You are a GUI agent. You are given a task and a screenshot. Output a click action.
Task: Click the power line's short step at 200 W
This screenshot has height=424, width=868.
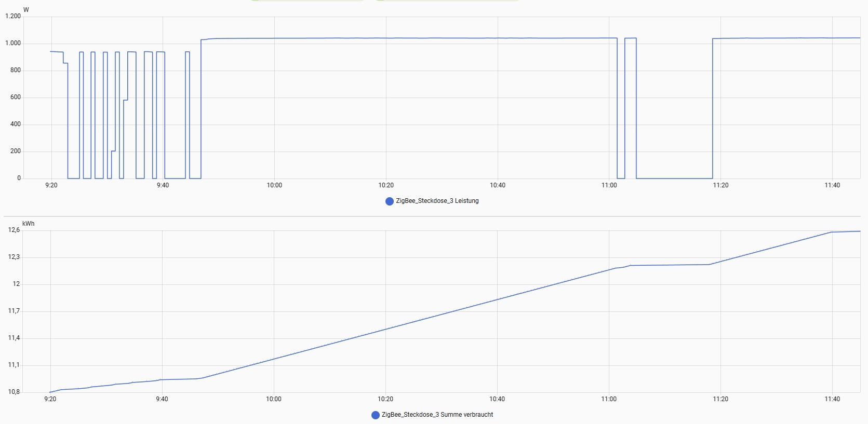(113, 151)
